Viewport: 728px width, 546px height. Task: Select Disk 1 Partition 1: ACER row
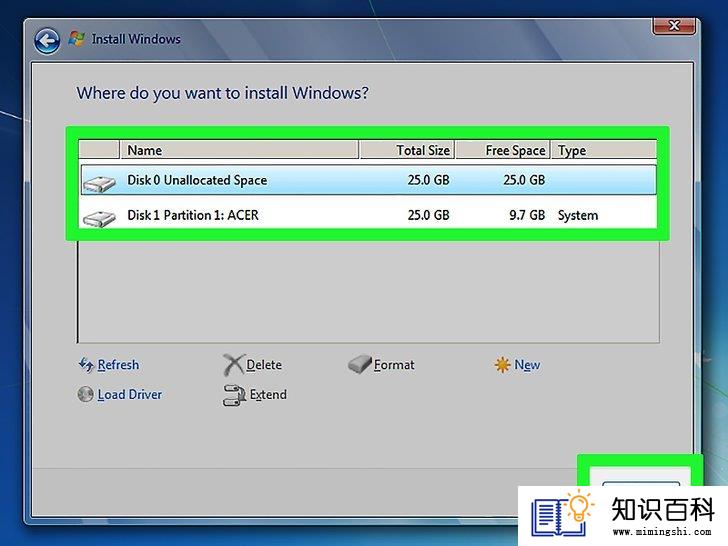coord(369,215)
